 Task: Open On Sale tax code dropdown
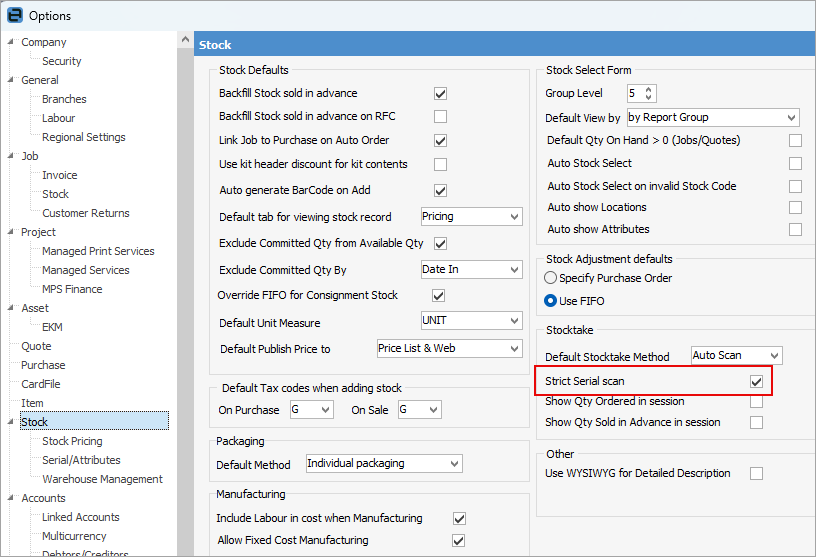pyautogui.click(x=420, y=410)
